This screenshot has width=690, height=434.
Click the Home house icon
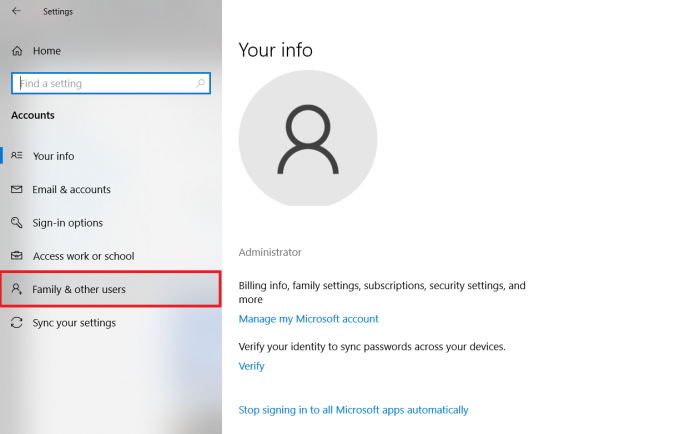point(17,51)
